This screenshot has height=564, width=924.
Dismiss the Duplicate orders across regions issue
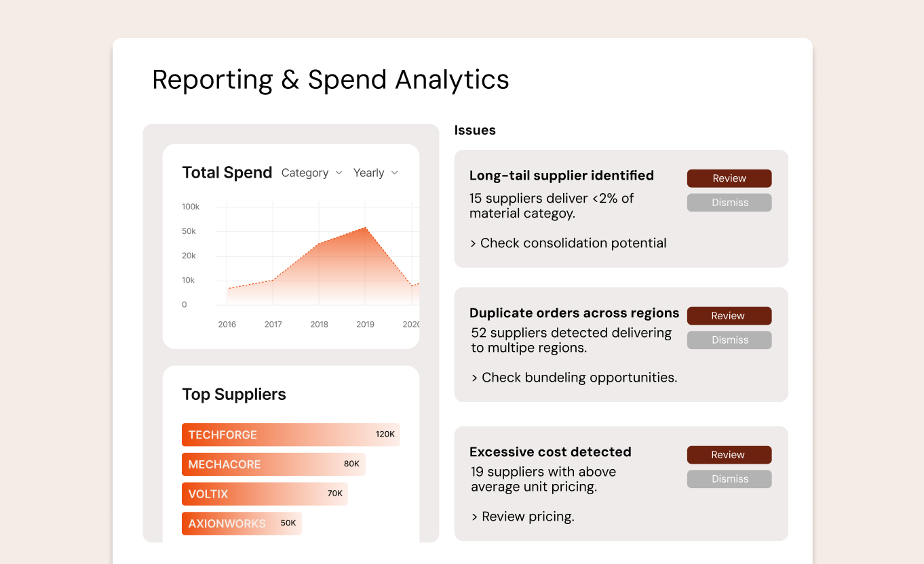[x=729, y=340]
